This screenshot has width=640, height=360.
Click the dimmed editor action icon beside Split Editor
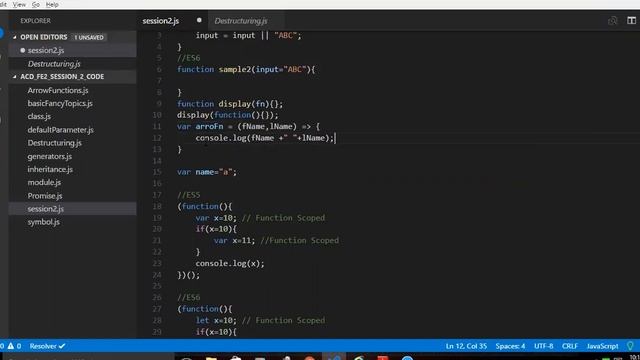pyautogui.click(x=612, y=20)
